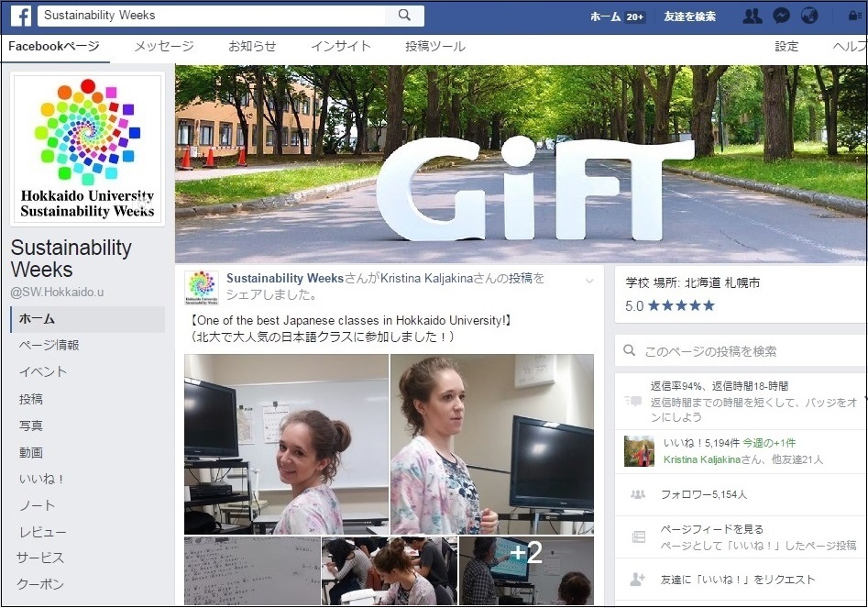This screenshot has width=868, height=608.
Task: Open the 投稿ツール tab
Action: [435, 47]
